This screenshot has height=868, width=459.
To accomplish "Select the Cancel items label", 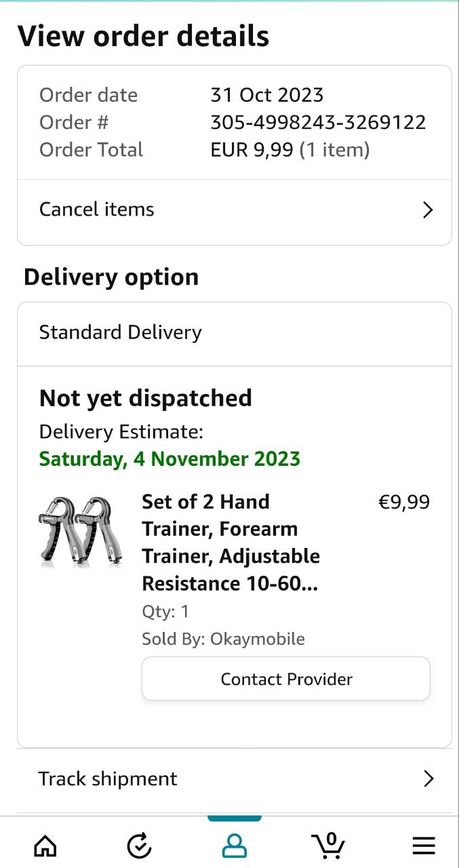I will click(97, 210).
